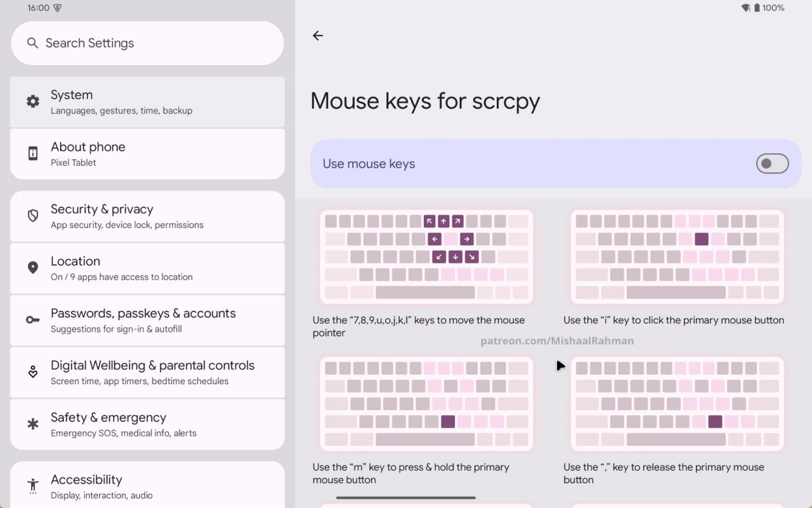Open the Search Settings field
Screen dimensions: 812x508
pos(147,43)
